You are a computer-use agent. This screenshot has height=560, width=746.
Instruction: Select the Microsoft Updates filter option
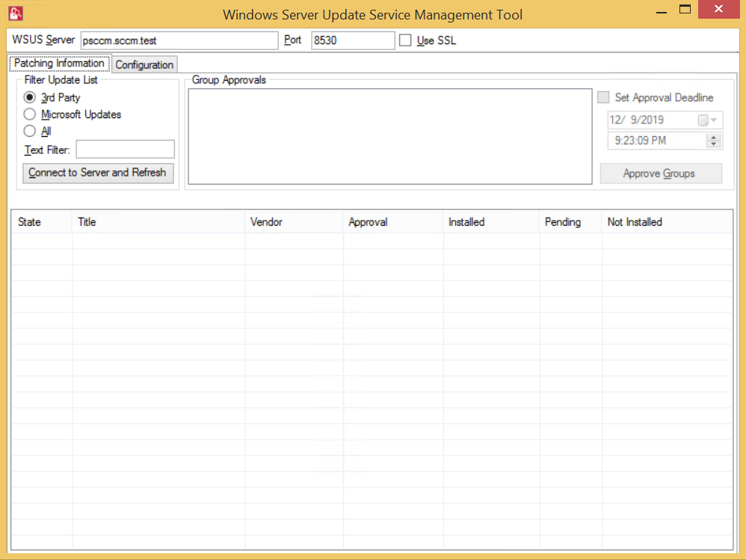30,114
